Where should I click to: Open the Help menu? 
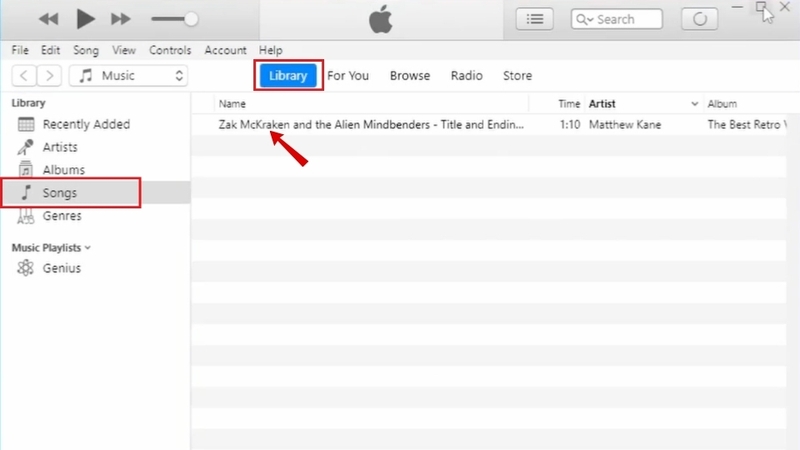point(270,50)
